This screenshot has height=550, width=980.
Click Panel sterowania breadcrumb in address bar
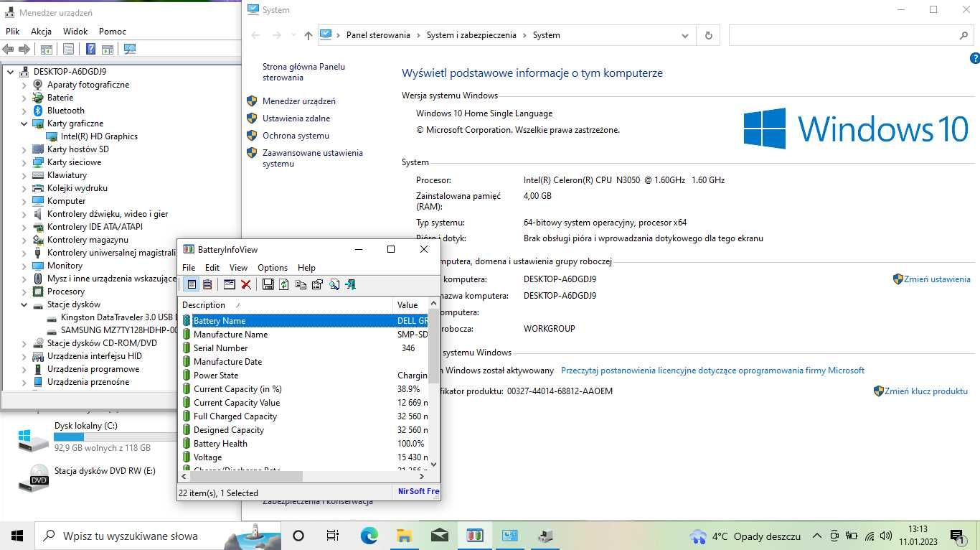pyautogui.click(x=378, y=35)
